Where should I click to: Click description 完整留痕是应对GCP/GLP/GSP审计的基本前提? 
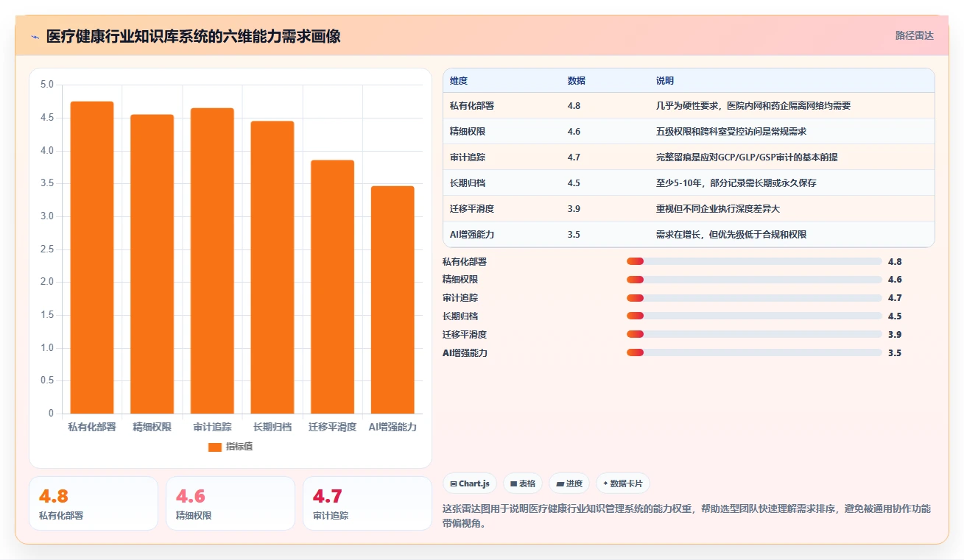click(x=747, y=157)
